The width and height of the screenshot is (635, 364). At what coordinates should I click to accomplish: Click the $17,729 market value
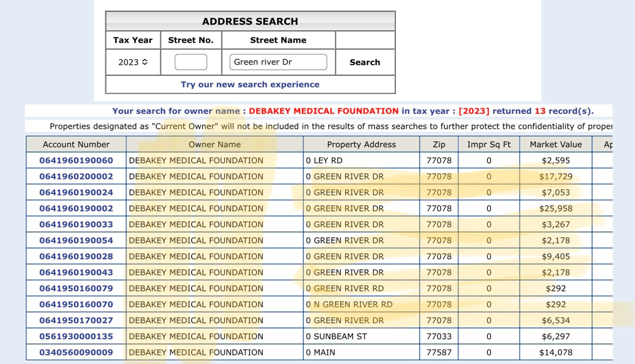pyautogui.click(x=556, y=176)
